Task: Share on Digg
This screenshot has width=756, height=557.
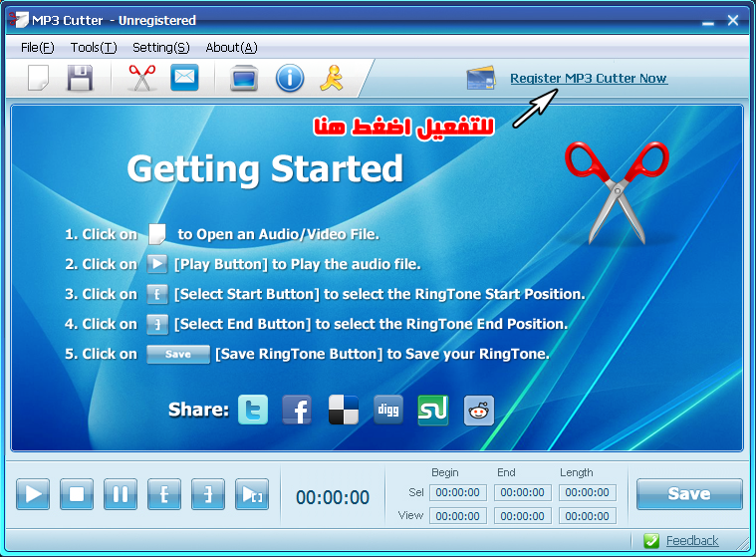Action: 388,410
